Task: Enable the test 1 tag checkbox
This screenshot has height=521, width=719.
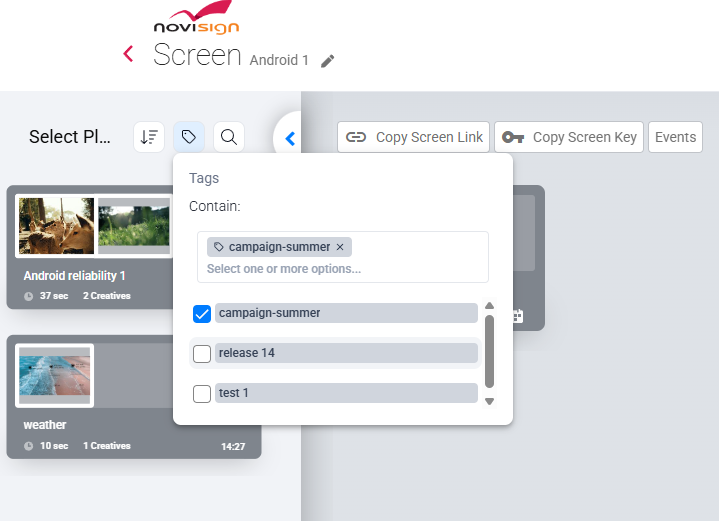Action: 202,393
